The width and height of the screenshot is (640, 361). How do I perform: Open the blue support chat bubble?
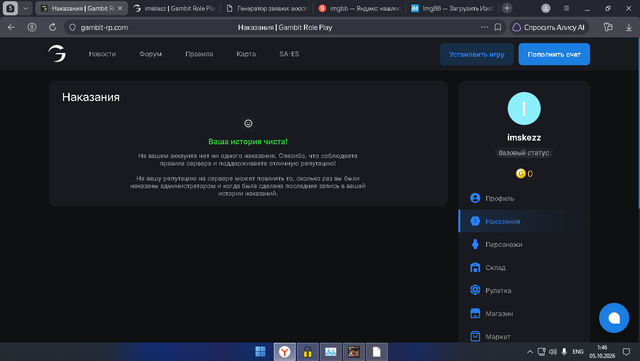click(x=613, y=318)
